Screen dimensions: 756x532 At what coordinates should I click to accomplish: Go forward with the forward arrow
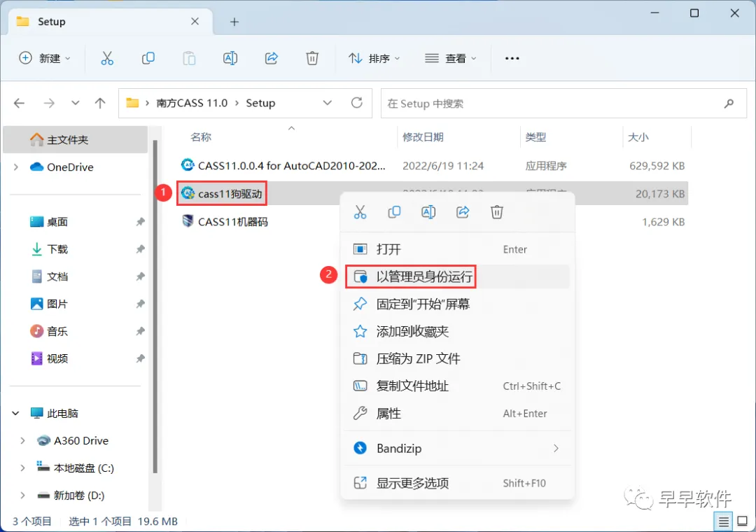click(x=49, y=103)
